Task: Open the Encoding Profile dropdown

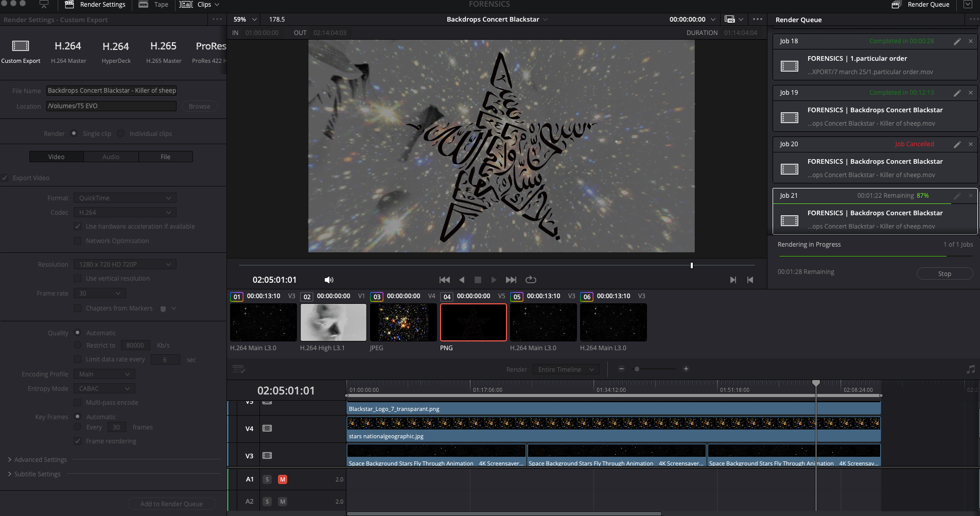Action: pyautogui.click(x=104, y=374)
